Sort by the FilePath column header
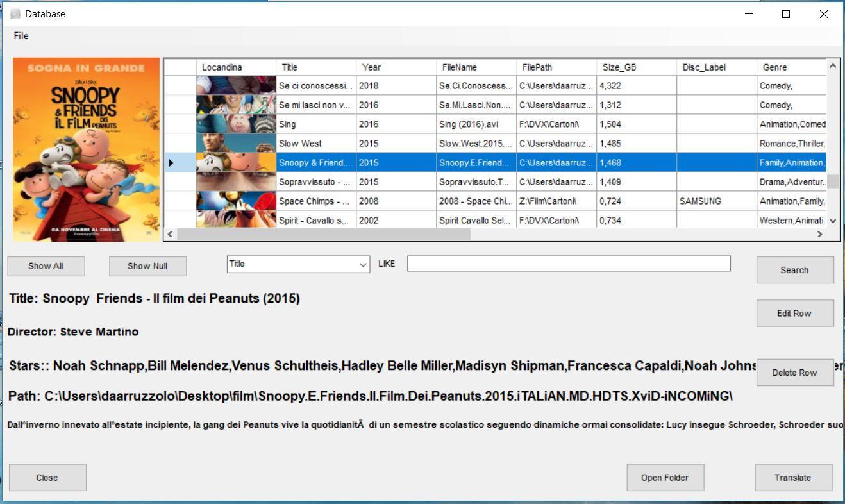Screen dimensions: 845x504 point(556,67)
